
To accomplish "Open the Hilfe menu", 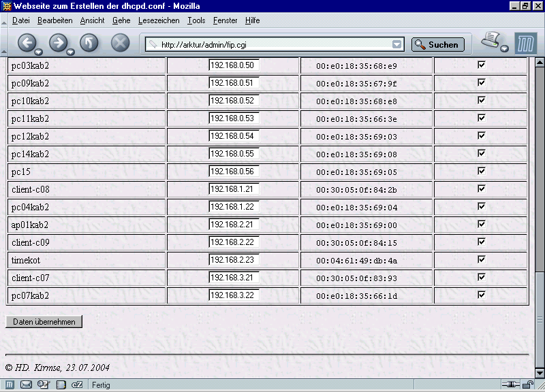I will pyautogui.click(x=252, y=20).
